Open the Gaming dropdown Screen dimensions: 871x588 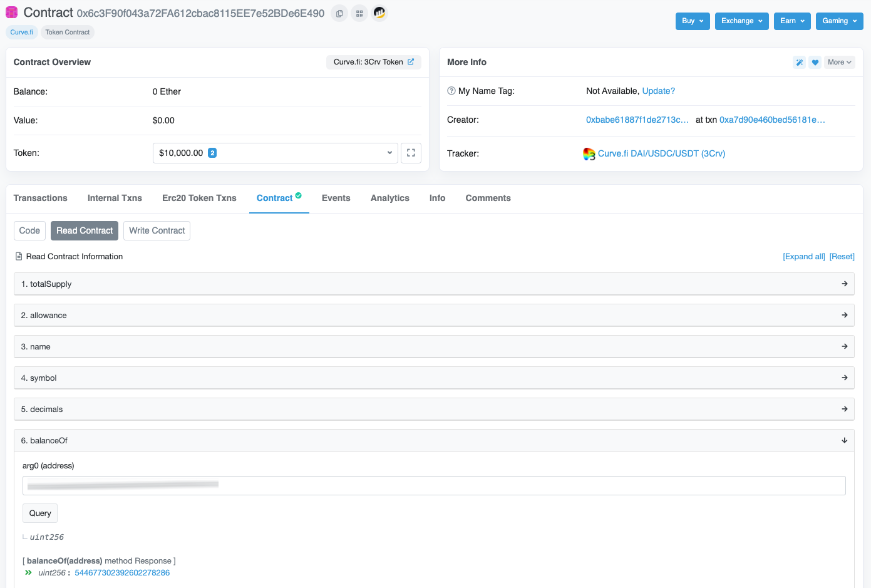click(x=840, y=21)
